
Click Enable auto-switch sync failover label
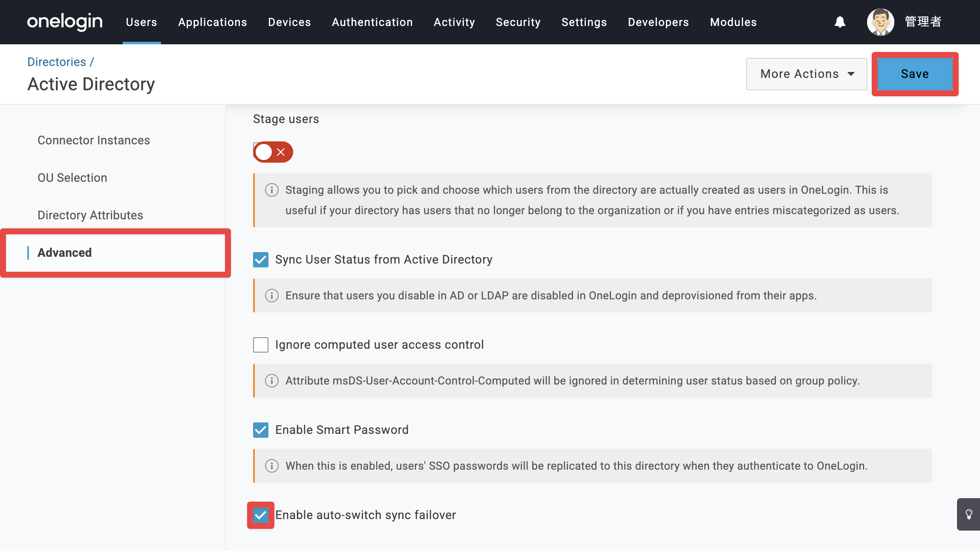[x=366, y=515]
